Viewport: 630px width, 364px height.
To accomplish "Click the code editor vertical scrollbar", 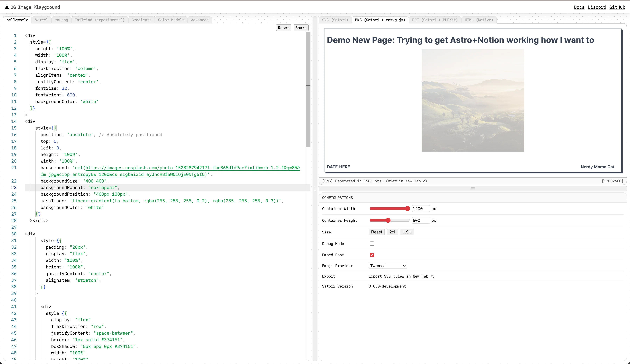I will (x=308, y=90).
